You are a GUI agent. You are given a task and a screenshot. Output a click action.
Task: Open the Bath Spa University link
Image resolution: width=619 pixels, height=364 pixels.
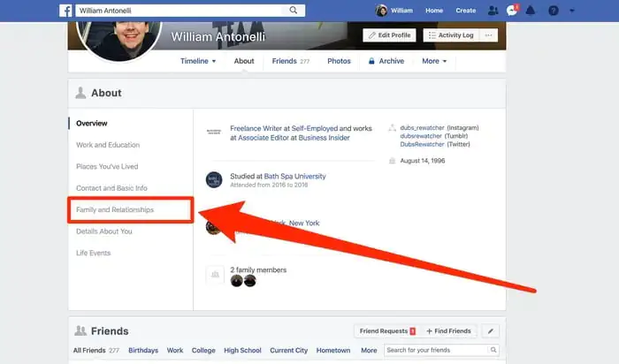tap(294, 177)
